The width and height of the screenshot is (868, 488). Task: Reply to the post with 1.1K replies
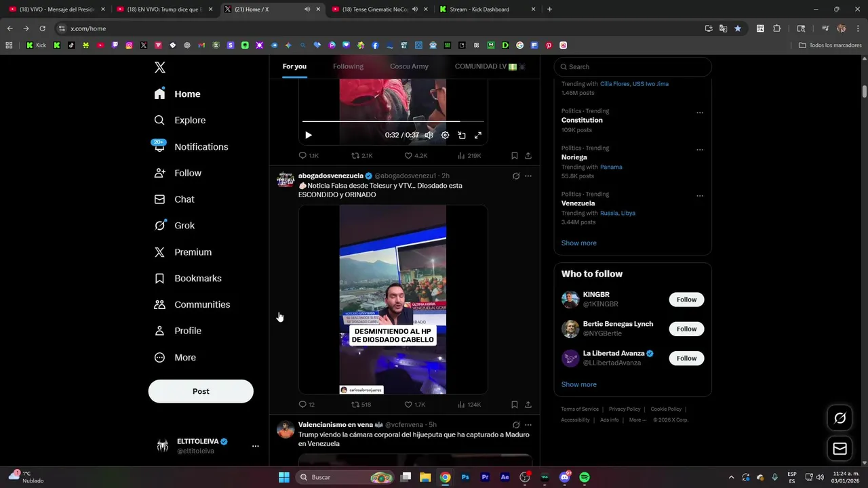pos(309,155)
